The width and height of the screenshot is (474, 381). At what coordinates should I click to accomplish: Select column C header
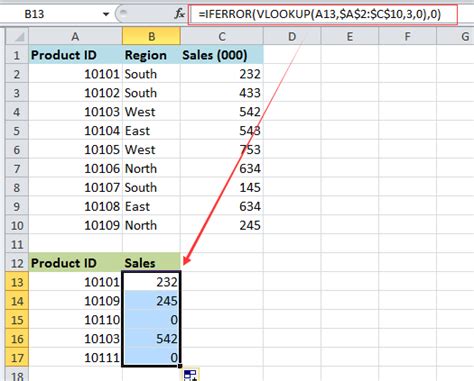point(222,36)
